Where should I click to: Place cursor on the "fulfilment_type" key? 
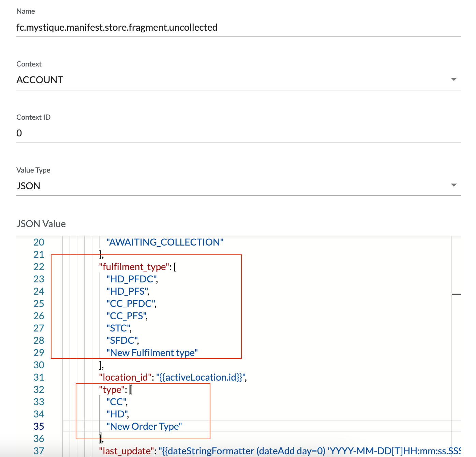point(134,267)
